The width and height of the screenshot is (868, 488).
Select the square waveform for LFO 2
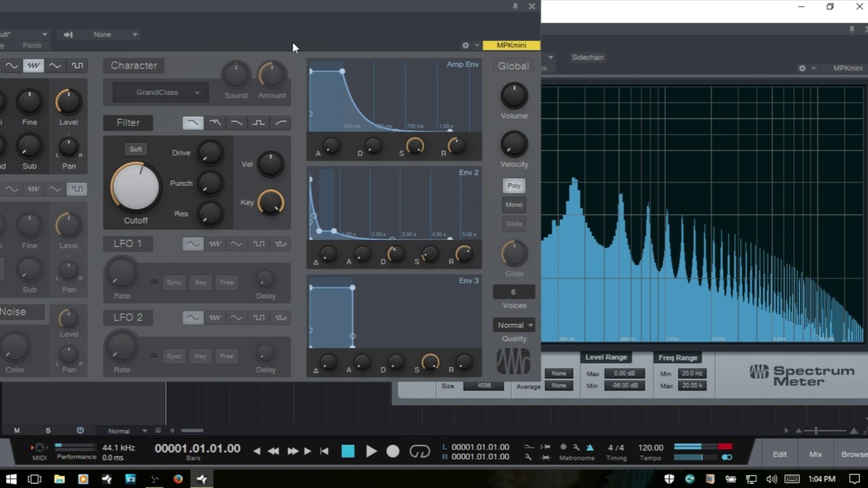[258, 317]
